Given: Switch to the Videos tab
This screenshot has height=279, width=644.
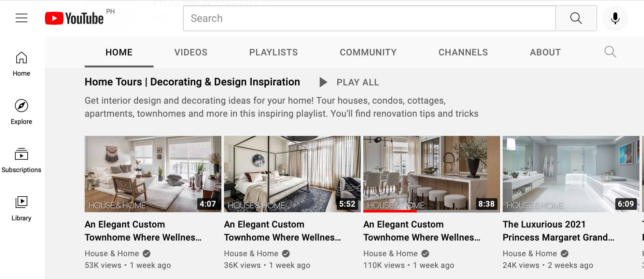Looking at the screenshot, I should click(191, 52).
